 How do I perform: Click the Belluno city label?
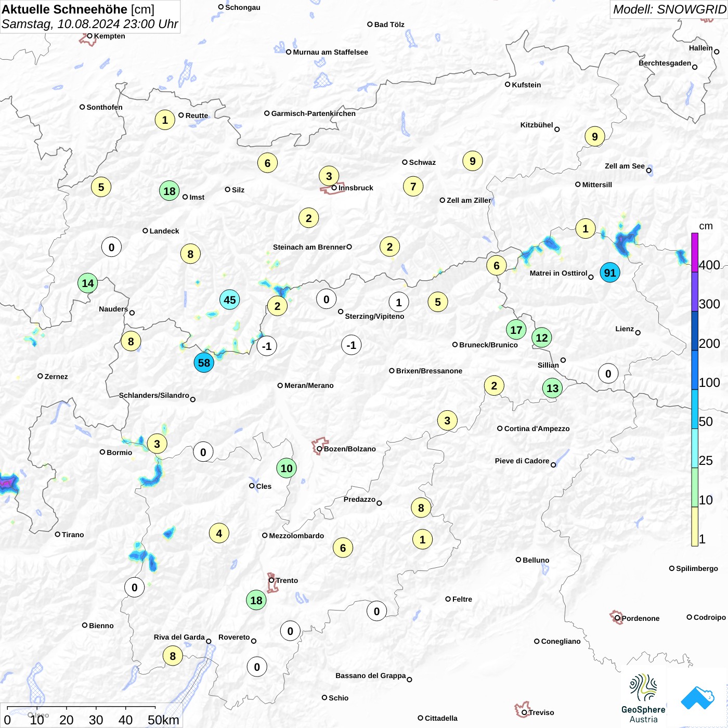coord(536,560)
